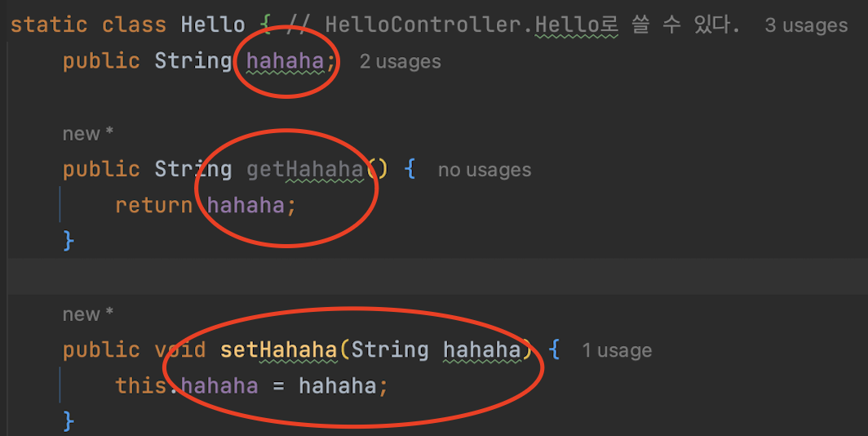Screen dimensions: 868x436
Task: Click the 'new *' author hint above setHahaha
Action: (x=87, y=314)
